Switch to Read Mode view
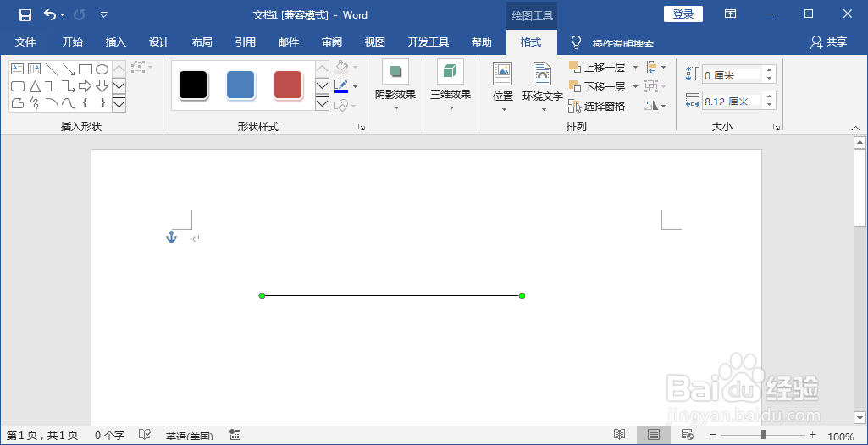The image size is (868, 445). point(619,435)
